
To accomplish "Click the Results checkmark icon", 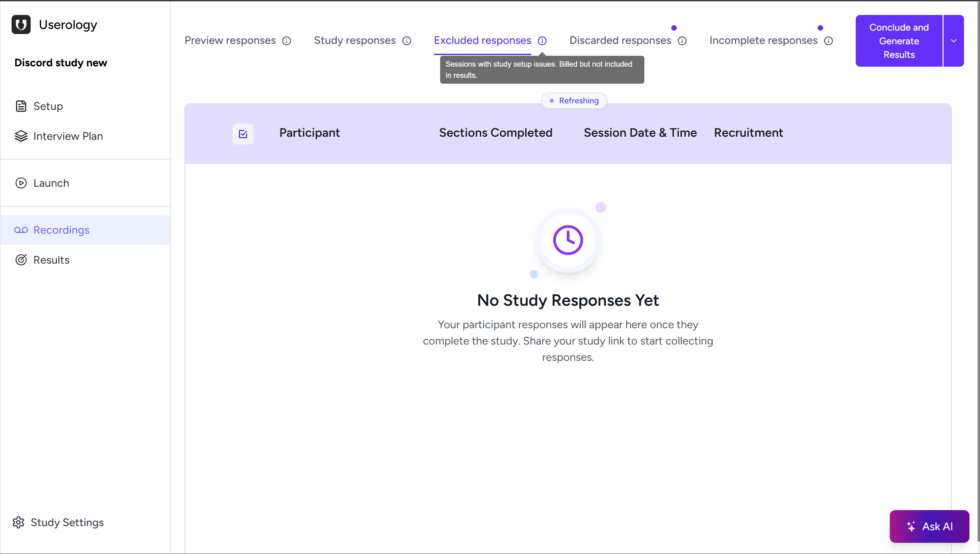I will point(21,259).
